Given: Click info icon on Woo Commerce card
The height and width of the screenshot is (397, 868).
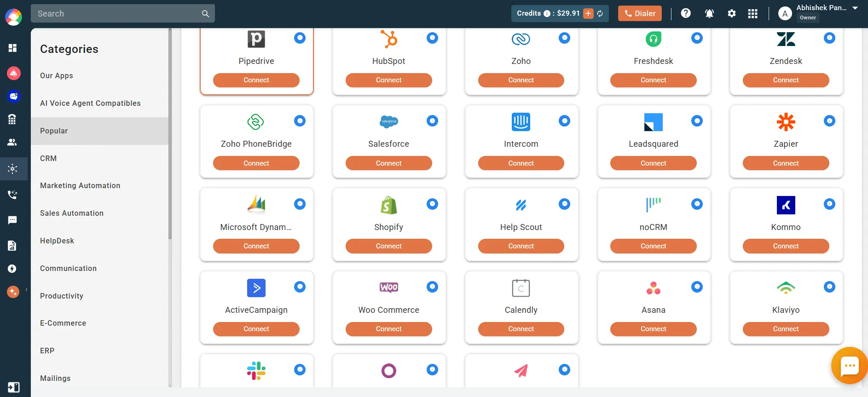Looking at the screenshot, I should pos(432,287).
